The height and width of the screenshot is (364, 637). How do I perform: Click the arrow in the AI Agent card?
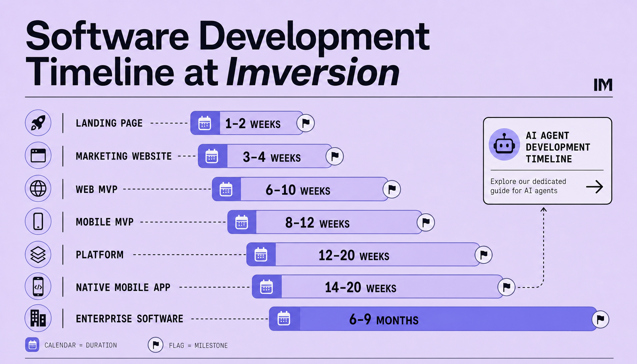point(595,187)
